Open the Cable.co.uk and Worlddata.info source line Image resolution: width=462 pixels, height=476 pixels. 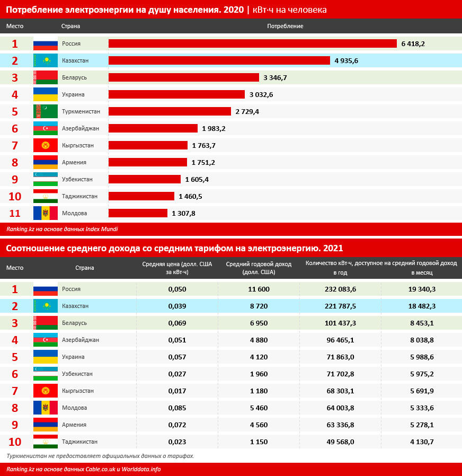[83, 469]
